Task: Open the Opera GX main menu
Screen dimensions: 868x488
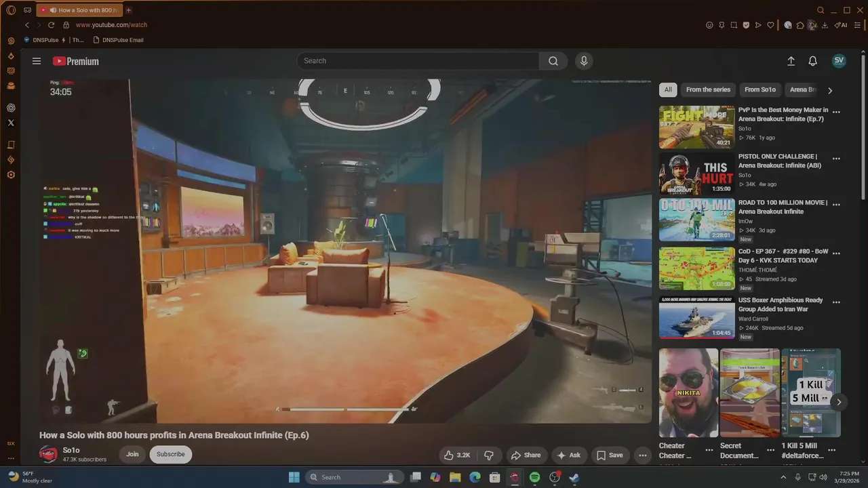Action: pos(11,10)
